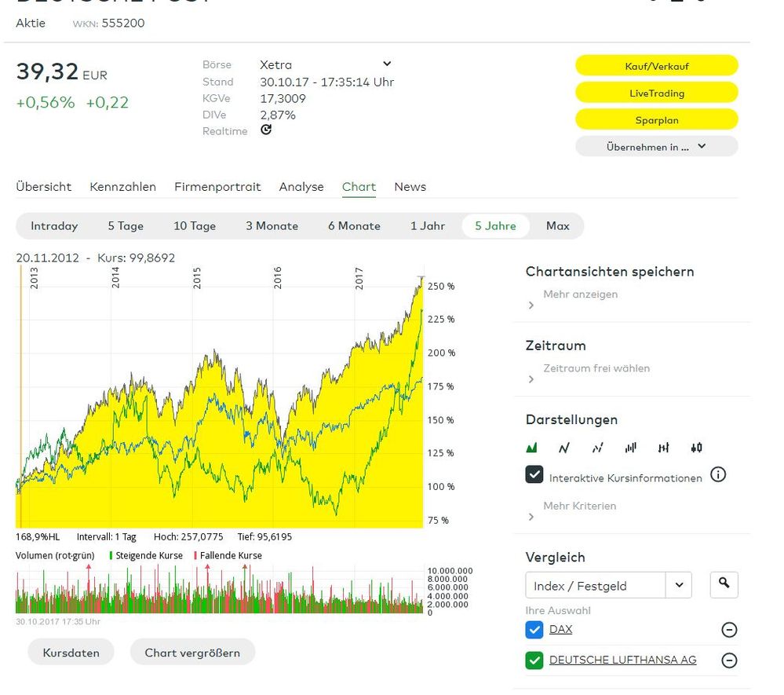
Task: Select the 1 Jahr time range
Action: tap(428, 226)
